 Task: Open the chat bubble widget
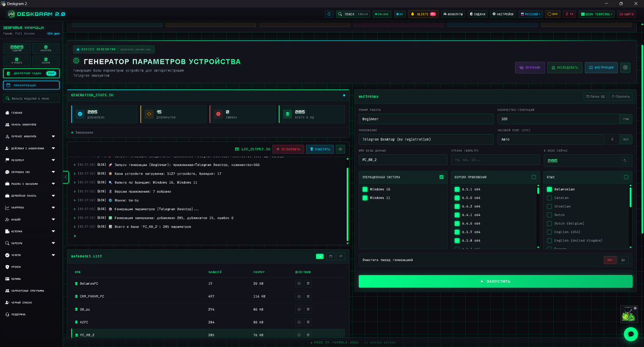630,334
